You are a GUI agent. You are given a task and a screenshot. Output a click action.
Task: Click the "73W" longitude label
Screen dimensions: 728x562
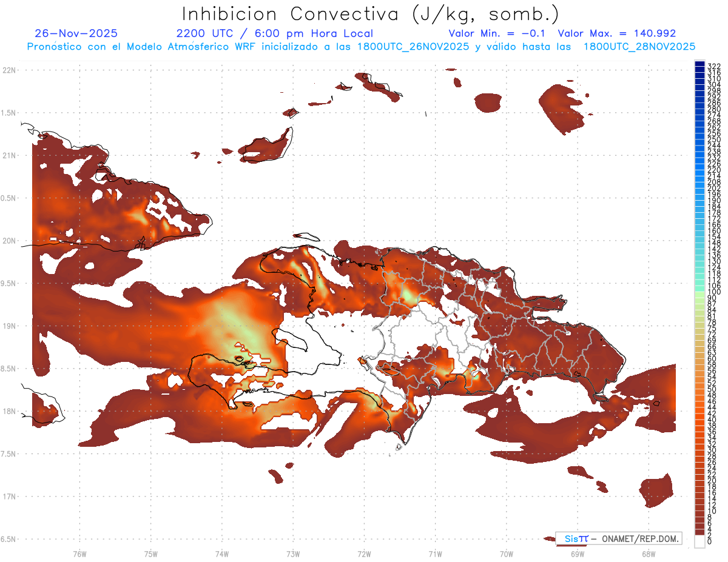point(293,553)
